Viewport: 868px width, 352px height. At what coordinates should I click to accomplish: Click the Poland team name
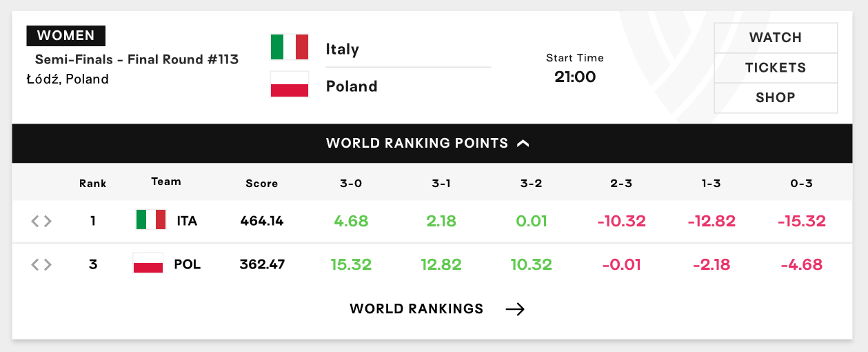tap(352, 86)
